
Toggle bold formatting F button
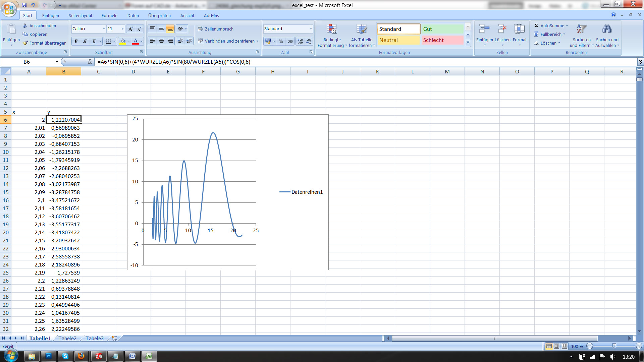click(x=76, y=41)
